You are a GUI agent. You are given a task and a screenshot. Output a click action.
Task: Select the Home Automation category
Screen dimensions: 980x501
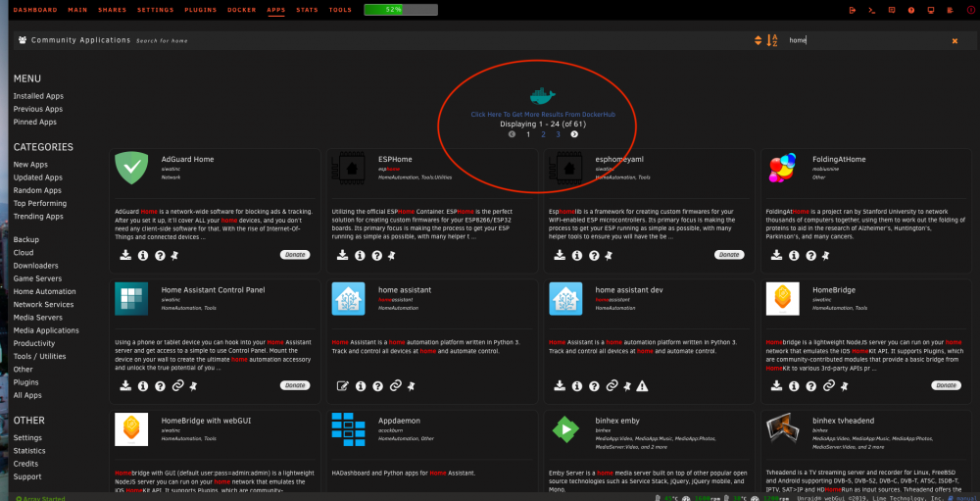(44, 291)
